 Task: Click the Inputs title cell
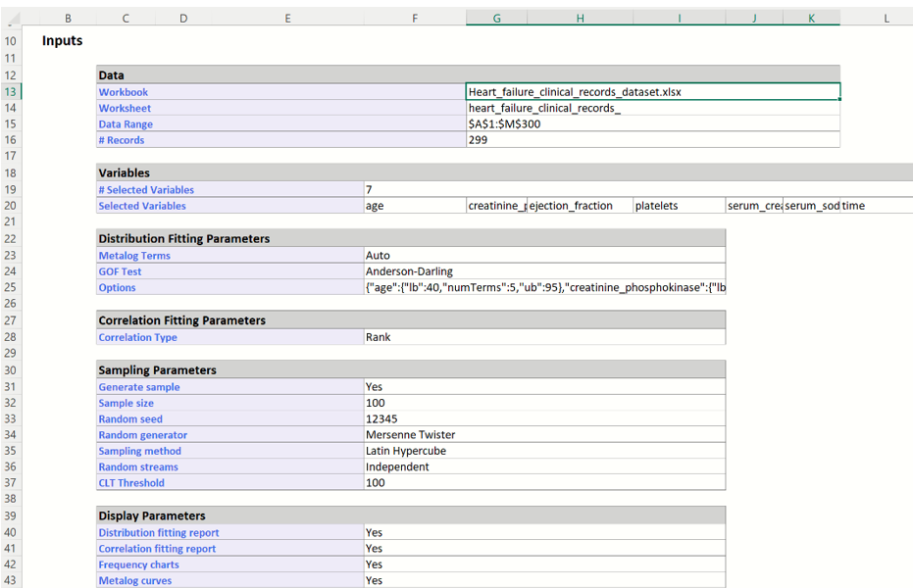point(61,40)
